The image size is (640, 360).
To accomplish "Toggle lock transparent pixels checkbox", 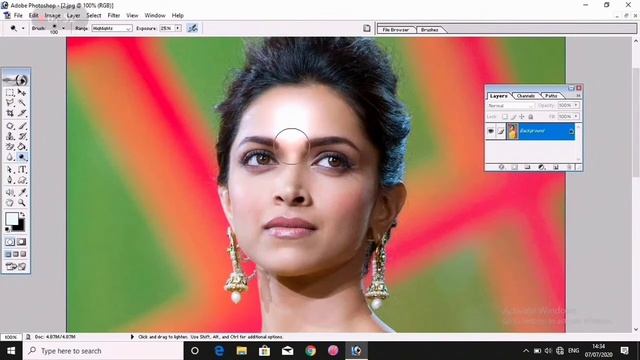I will 505,117.
